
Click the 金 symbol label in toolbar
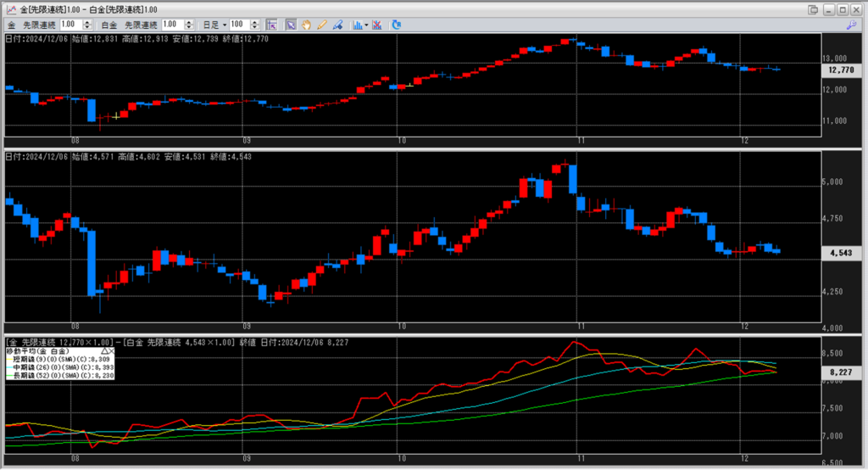click(10, 25)
